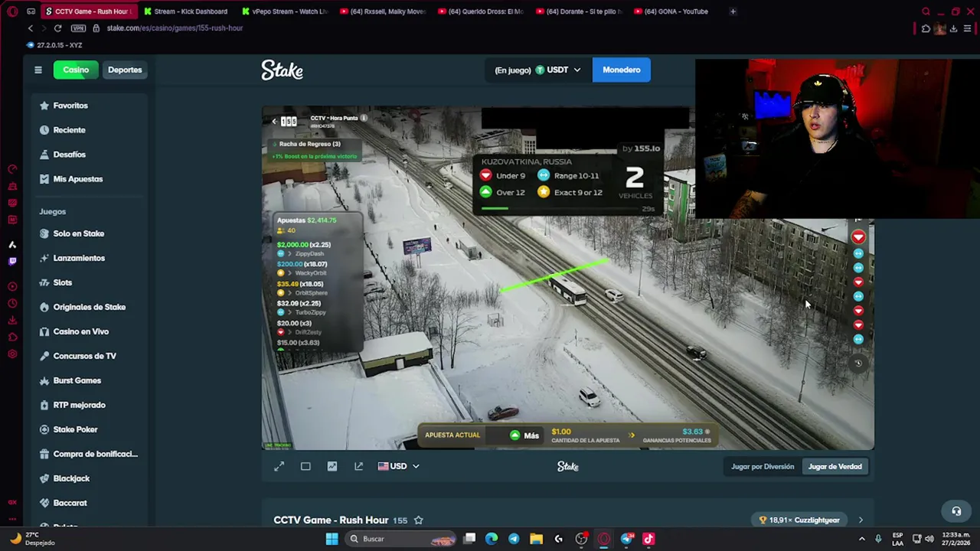Open the Windows Start menu
The width and height of the screenshot is (980, 551).
tap(332, 539)
